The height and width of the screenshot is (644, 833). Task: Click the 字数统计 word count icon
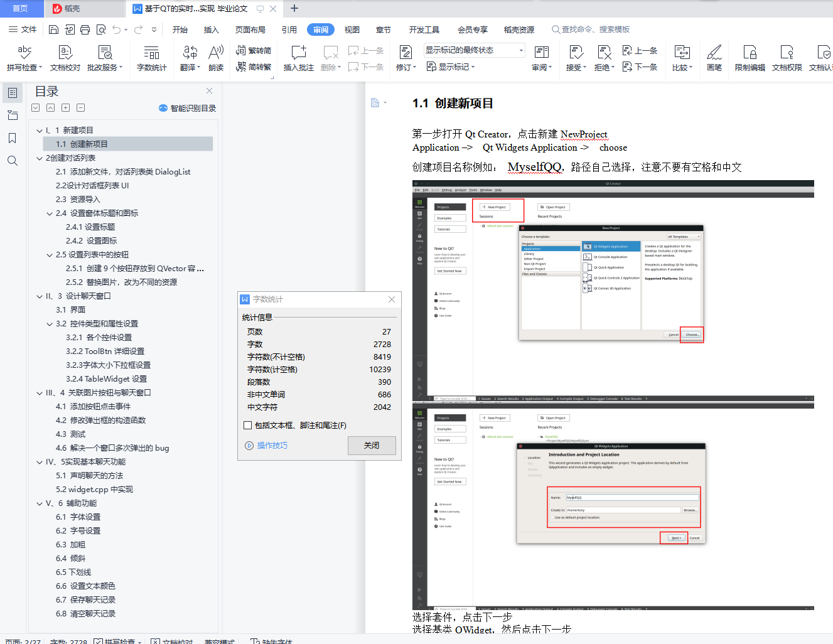point(152,58)
